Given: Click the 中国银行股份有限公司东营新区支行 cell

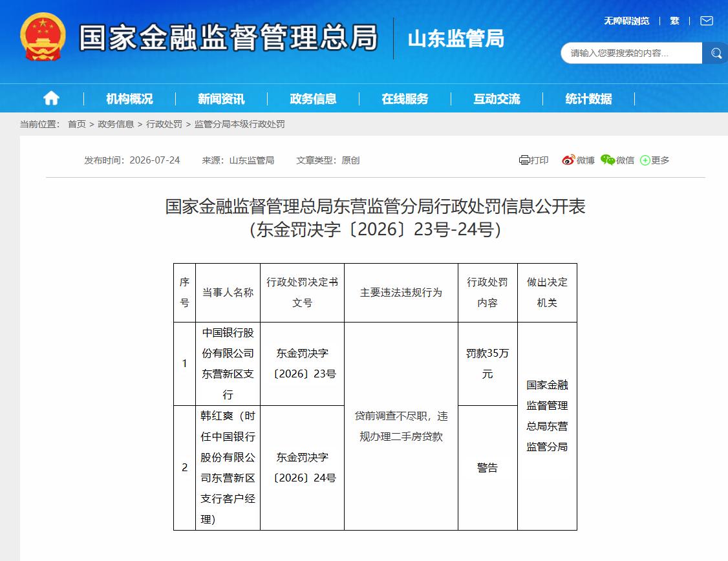Looking at the screenshot, I should pyautogui.click(x=228, y=364).
